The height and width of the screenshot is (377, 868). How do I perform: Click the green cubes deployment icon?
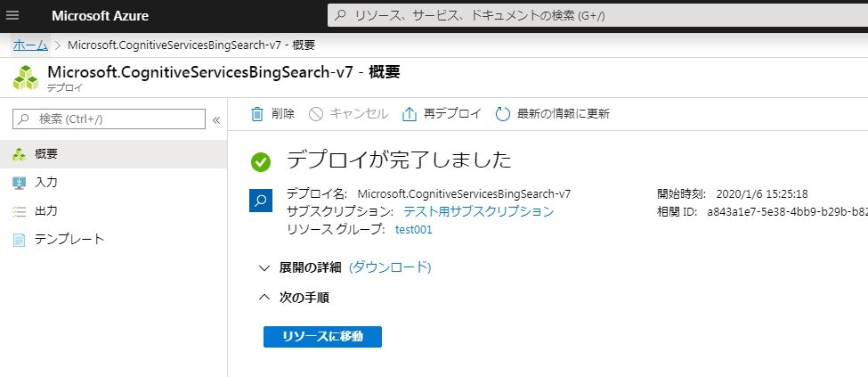26,78
